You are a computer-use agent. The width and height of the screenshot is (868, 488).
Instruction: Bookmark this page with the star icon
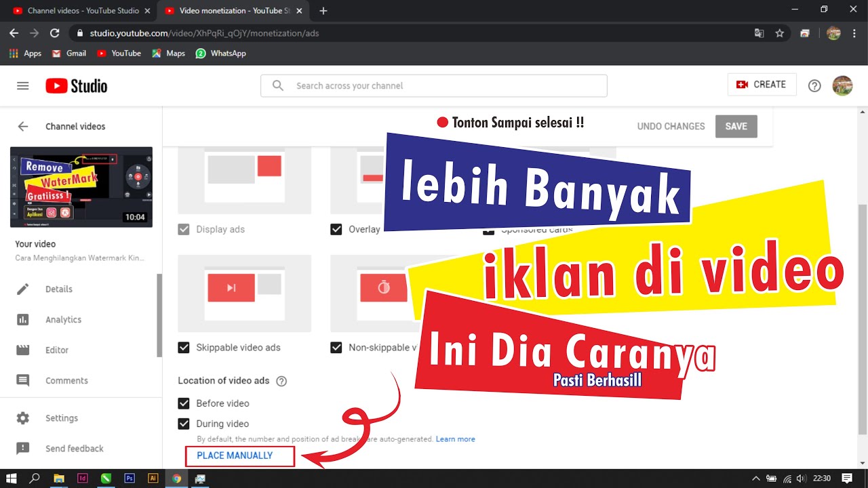pyautogui.click(x=780, y=33)
